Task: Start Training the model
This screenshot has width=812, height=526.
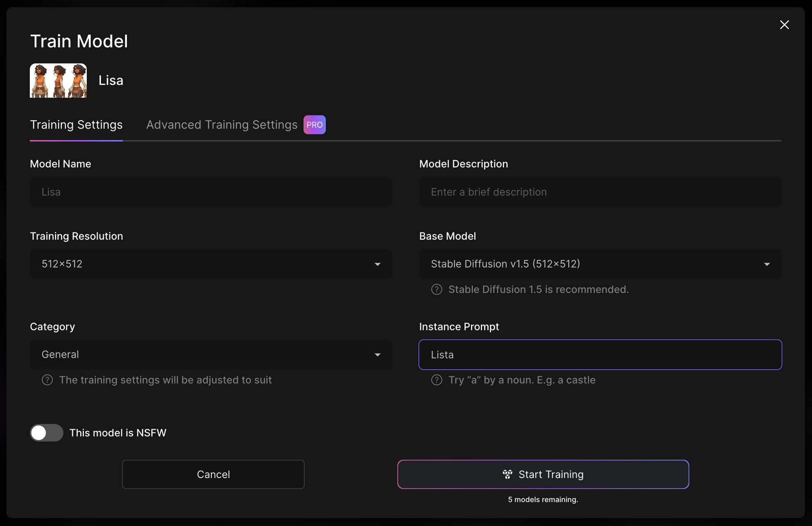Action: 543,474
